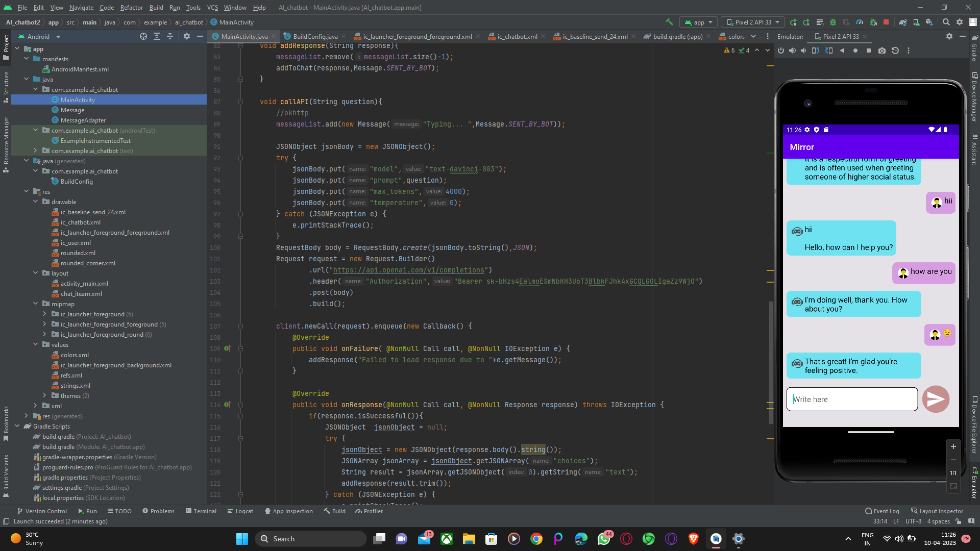The image size is (980, 551).
Task: Expand the themes folder node
Action: coord(45,395)
